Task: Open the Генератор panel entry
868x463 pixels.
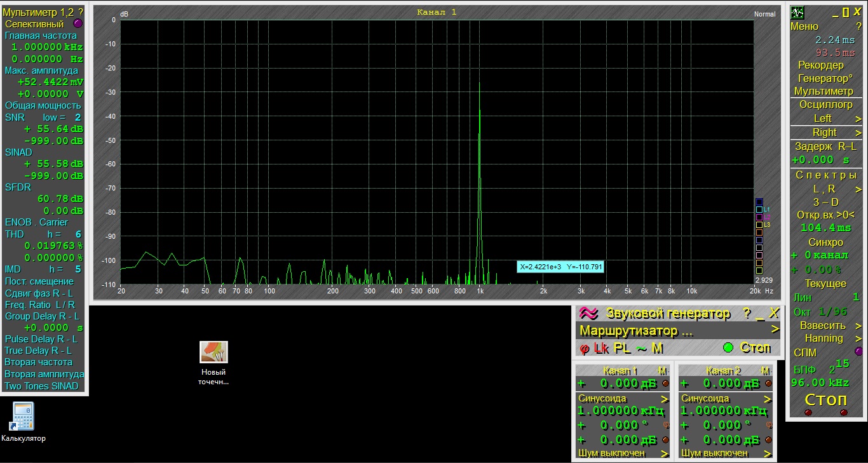Action: point(825,79)
